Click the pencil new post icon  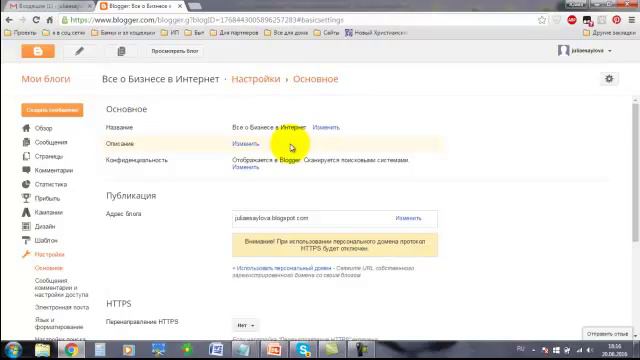point(80,51)
